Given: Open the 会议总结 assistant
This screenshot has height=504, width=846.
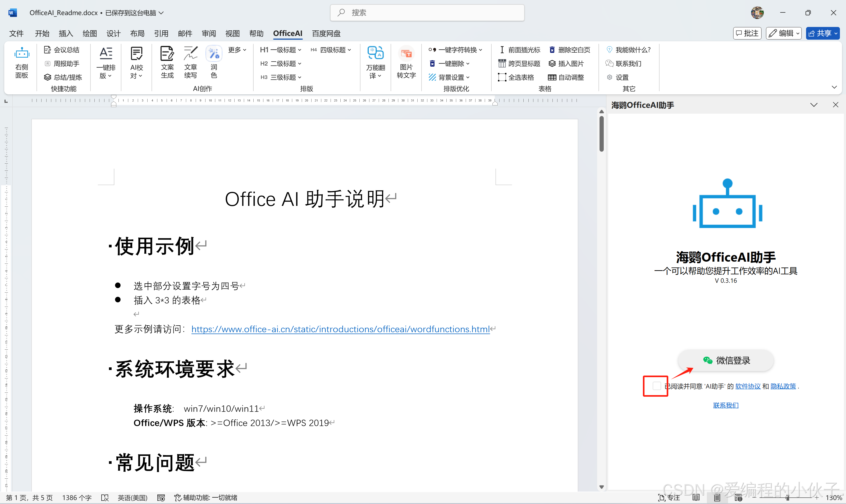Looking at the screenshot, I should pyautogui.click(x=62, y=50).
